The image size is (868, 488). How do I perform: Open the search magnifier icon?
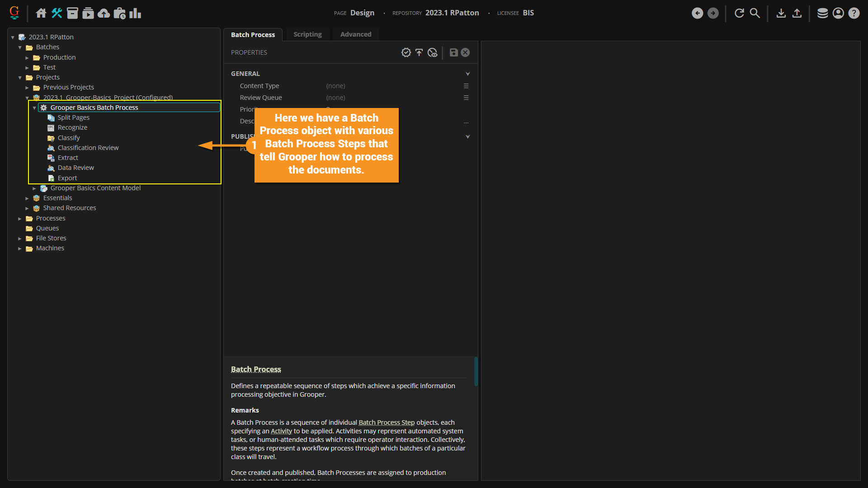pos(755,13)
